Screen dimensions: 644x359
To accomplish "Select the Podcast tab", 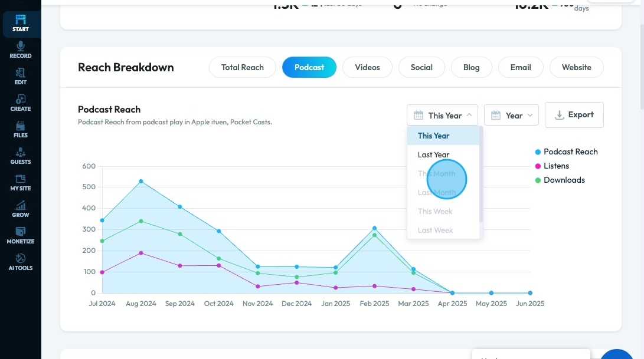I will pyautogui.click(x=309, y=67).
